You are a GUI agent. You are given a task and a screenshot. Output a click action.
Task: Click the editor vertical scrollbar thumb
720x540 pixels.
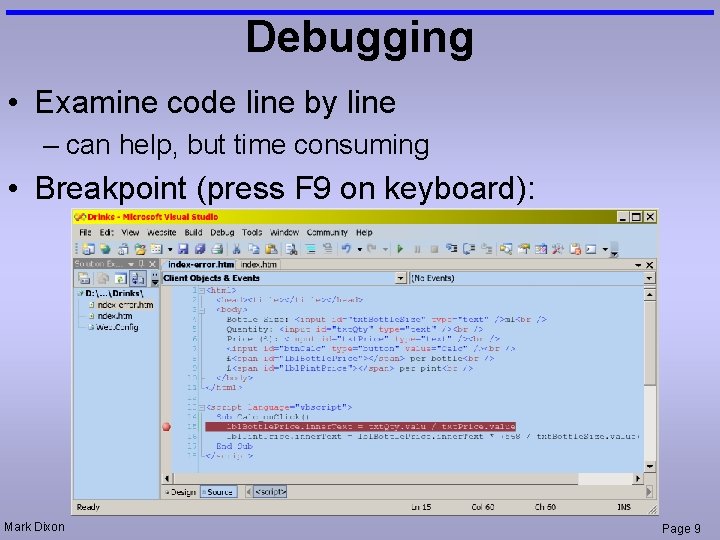pyautogui.click(x=649, y=343)
